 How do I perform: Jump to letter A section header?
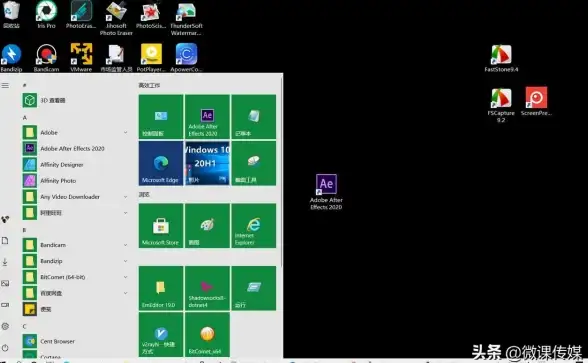pos(25,118)
